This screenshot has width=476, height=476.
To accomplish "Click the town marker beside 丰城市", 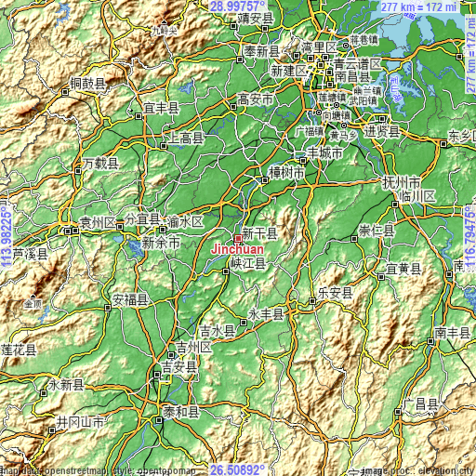I will point(303,161).
